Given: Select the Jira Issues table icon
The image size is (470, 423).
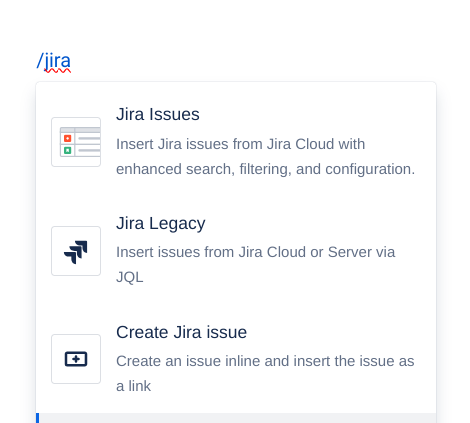Looking at the screenshot, I should 76,142.
